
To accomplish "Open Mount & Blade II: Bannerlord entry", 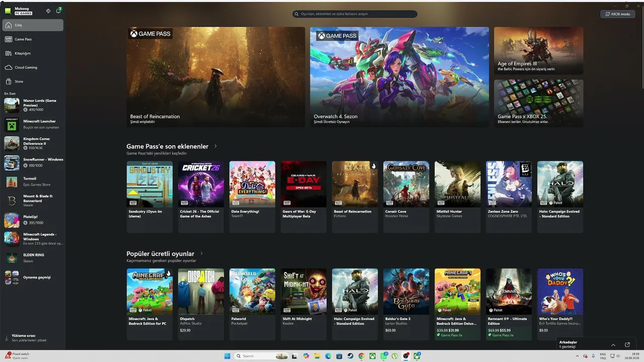I will coord(34,201).
